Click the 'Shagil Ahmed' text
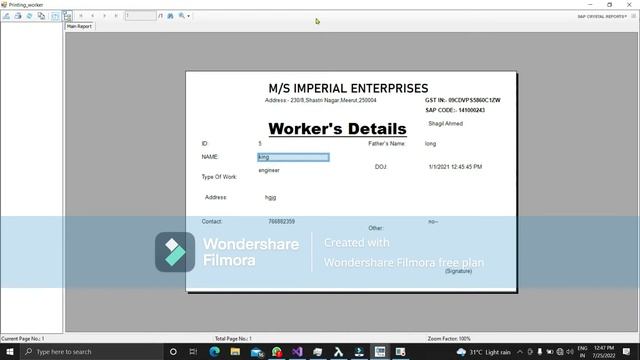Viewport: 640px width, 360px height. [x=445, y=124]
